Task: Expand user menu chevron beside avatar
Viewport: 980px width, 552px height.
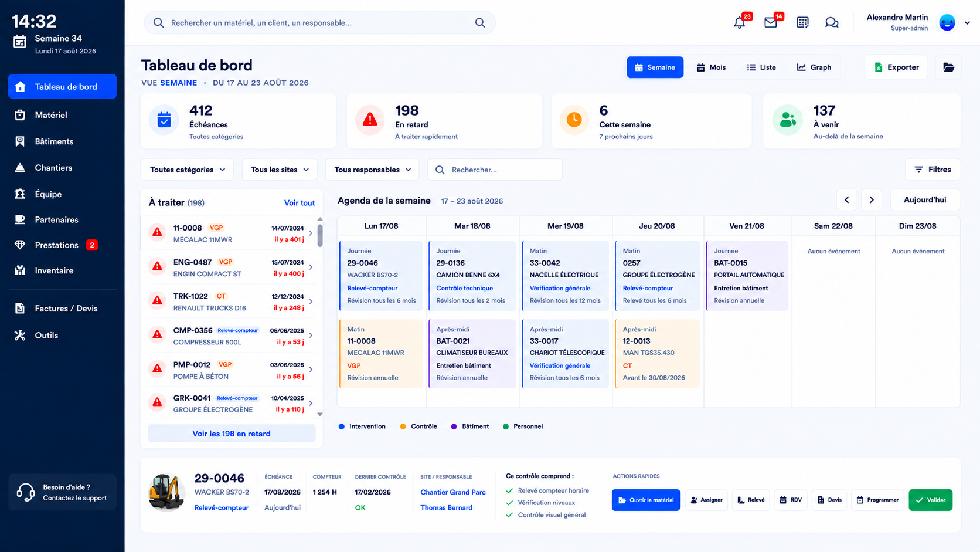Action: tap(967, 23)
